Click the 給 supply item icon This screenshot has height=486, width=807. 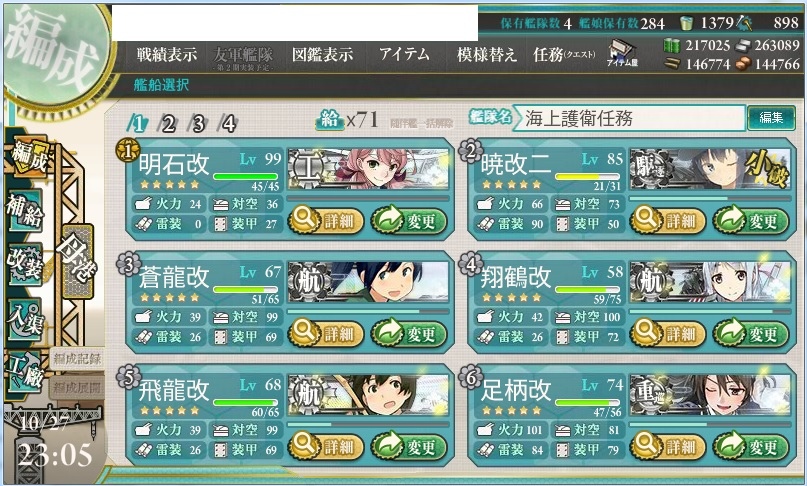click(330, 120)
